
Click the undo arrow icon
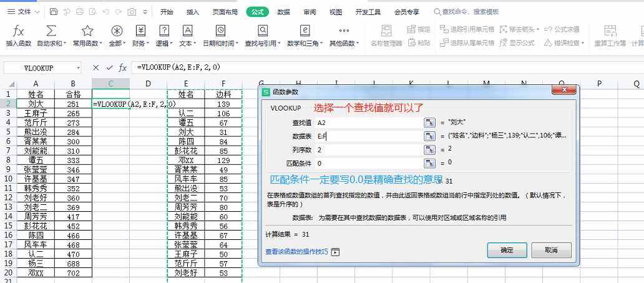pyautogui.click(x=106, y=12)
